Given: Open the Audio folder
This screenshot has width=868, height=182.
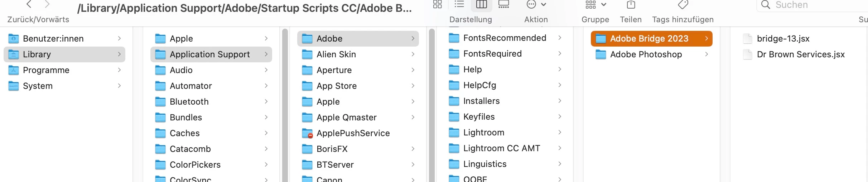Looking at the screenshot, I should click(211, 70).
